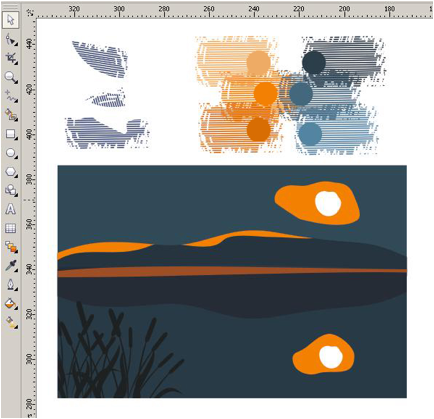Select the Freehand curve tool
The width and height of the screenshot is (434, 419).
coord(11,96)
